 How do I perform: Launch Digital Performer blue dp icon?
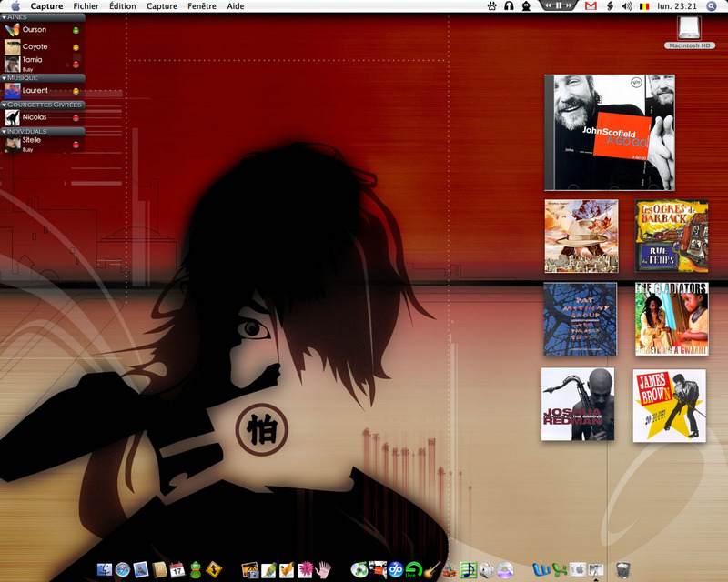tap(396, 569)
